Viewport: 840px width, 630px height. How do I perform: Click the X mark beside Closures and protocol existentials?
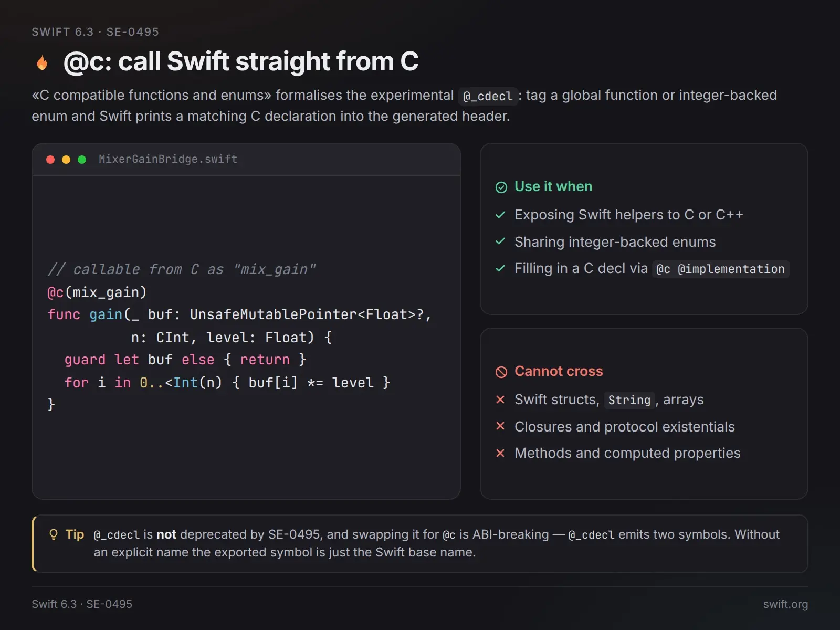click(x=500, y=426)
